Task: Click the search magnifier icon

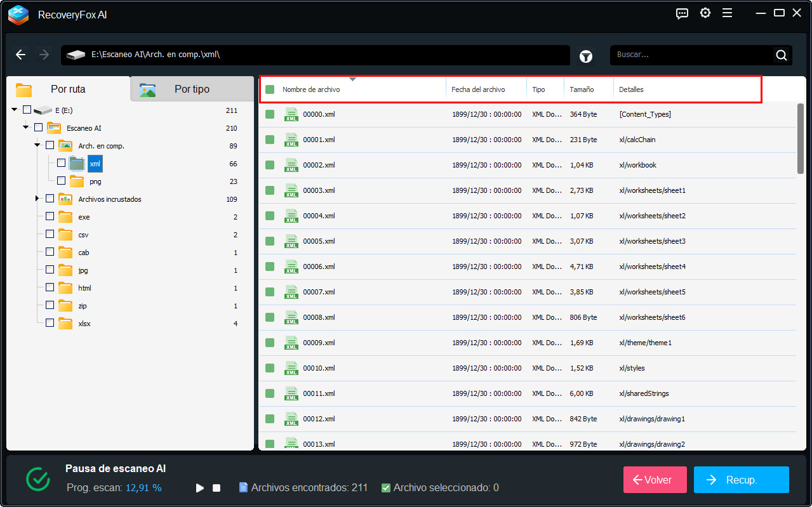Action: click(781, 55)
